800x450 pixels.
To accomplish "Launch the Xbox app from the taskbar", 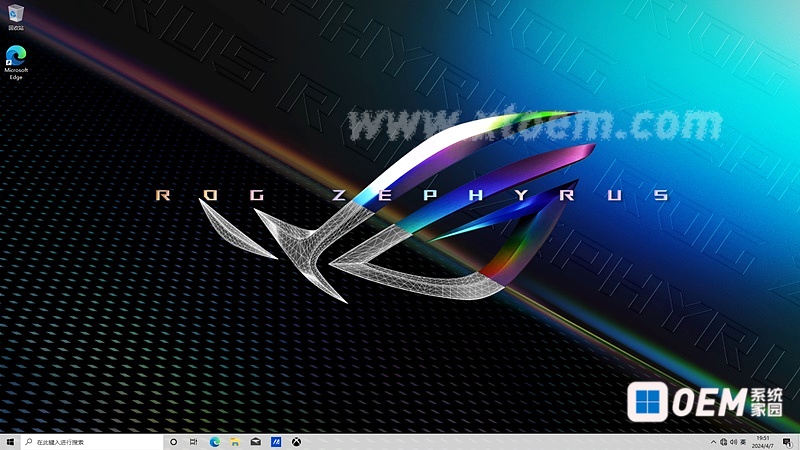I will pos(296,442).
